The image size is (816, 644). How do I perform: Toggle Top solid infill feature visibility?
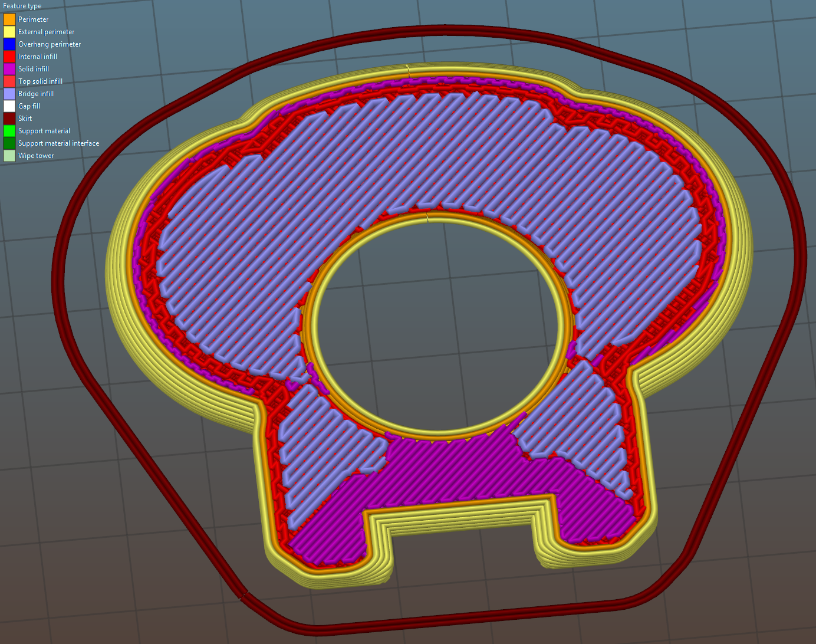coord(9,81)
